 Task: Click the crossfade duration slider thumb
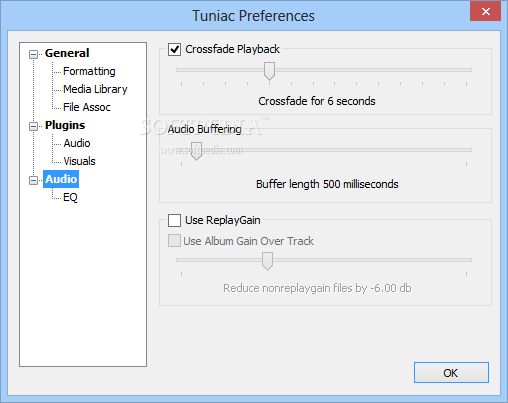[269, 71]
